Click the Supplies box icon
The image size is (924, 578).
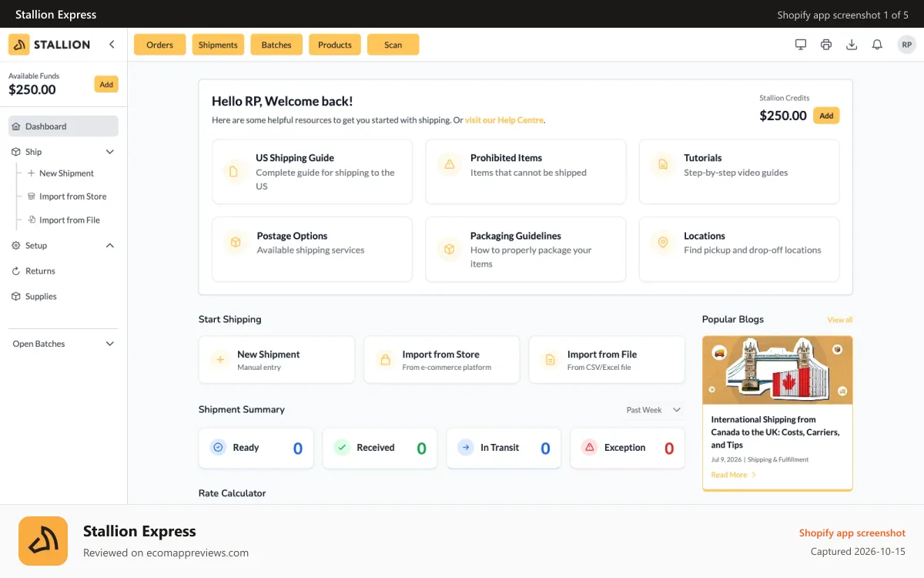click(16, 297)
